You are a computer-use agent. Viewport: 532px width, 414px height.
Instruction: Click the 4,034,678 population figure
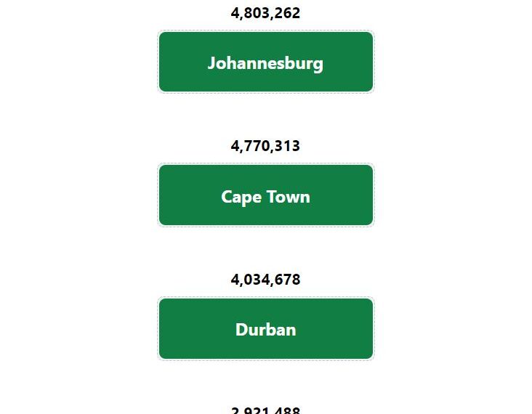(265, 280)
